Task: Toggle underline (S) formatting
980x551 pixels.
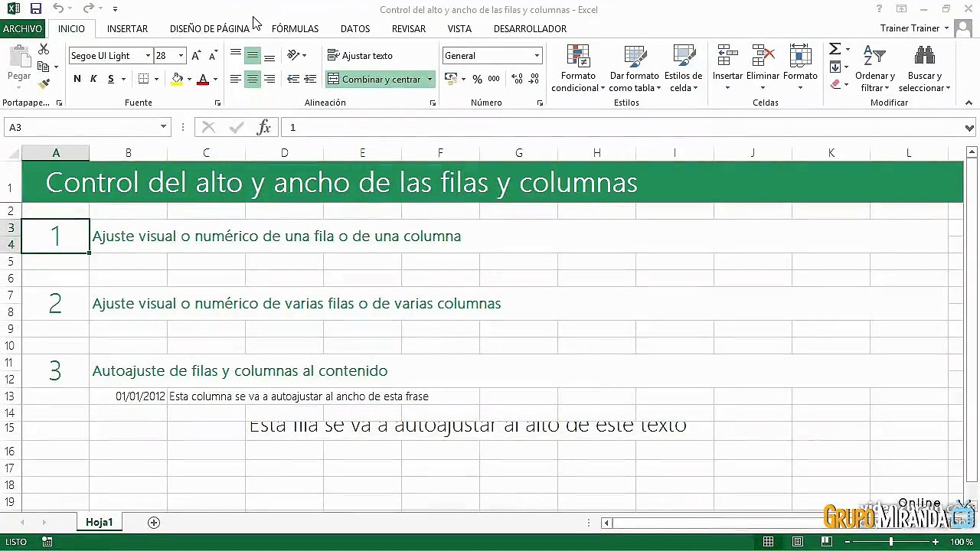Action: tap(111, 79)
